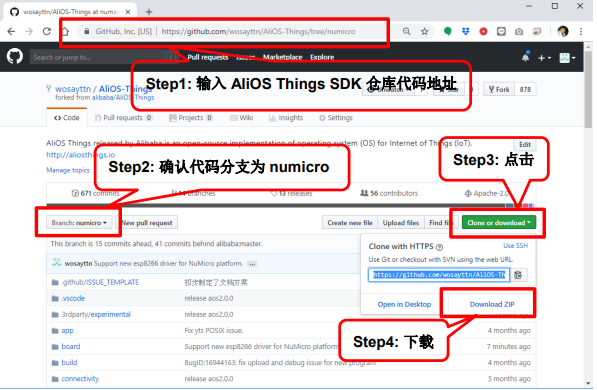Click the browser forward arrow
Screen dimensions: 597x390
pyautogui.click(x=29, y=31)
